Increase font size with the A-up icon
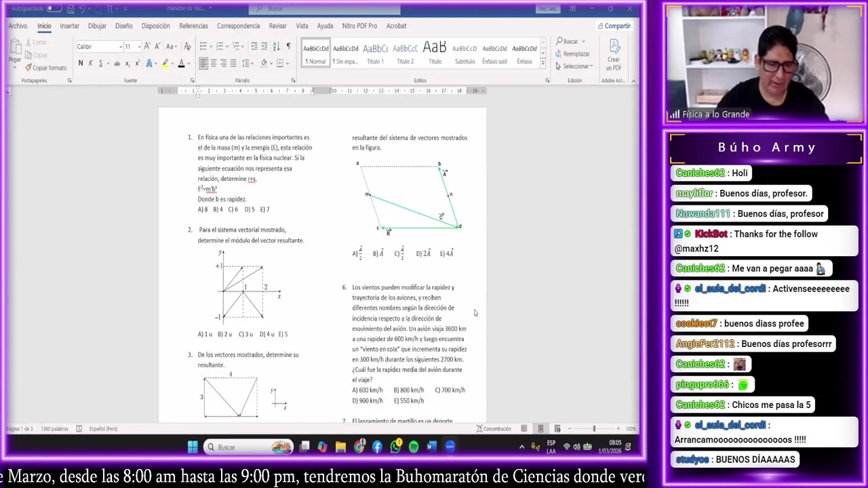 pyautogui.click(x=147, y=46)
